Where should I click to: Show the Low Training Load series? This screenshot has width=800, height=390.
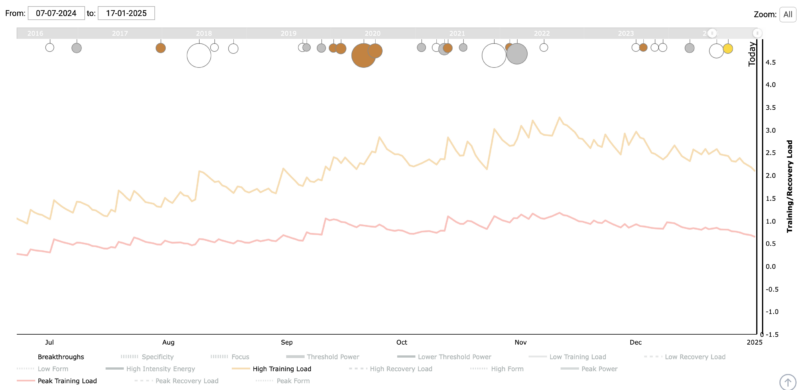[x=567, y=357]
